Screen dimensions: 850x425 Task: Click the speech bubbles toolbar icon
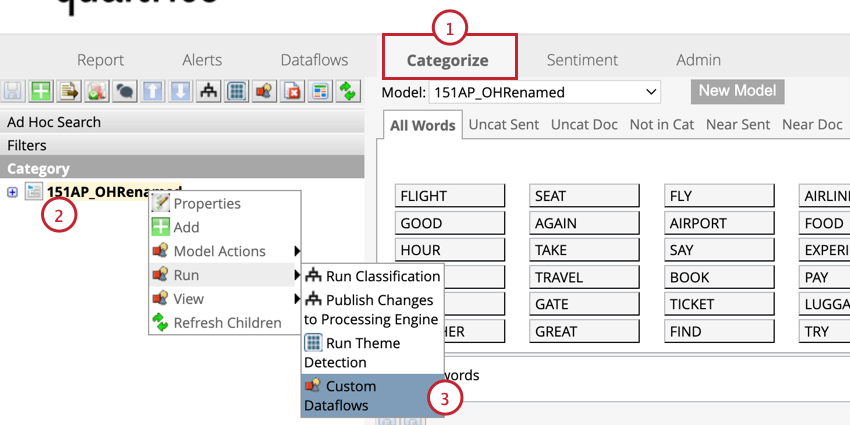point(125,91)
